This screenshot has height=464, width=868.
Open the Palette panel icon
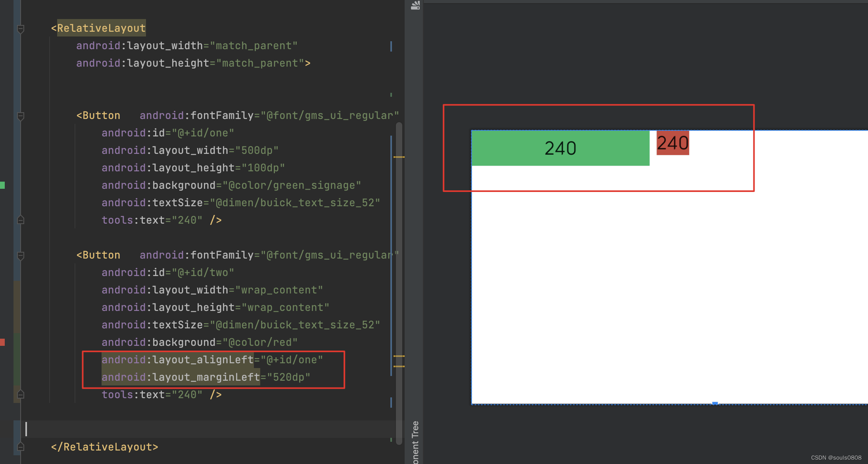click(415, 5)
